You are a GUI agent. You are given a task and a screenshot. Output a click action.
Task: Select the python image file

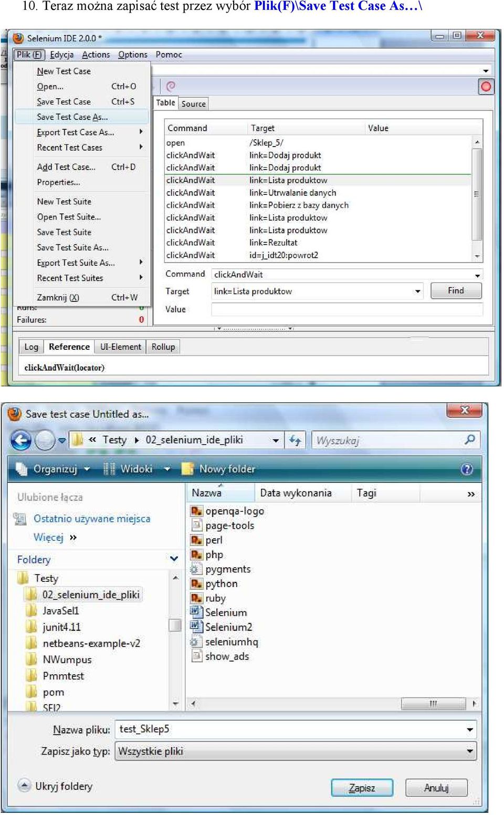pyautogui.click(x=214, y=583)
